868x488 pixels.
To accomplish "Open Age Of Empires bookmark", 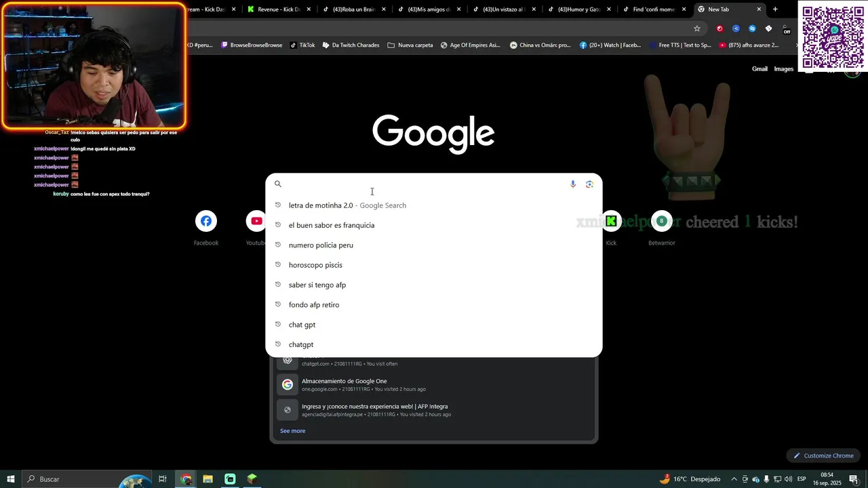I will click(470, 45).
